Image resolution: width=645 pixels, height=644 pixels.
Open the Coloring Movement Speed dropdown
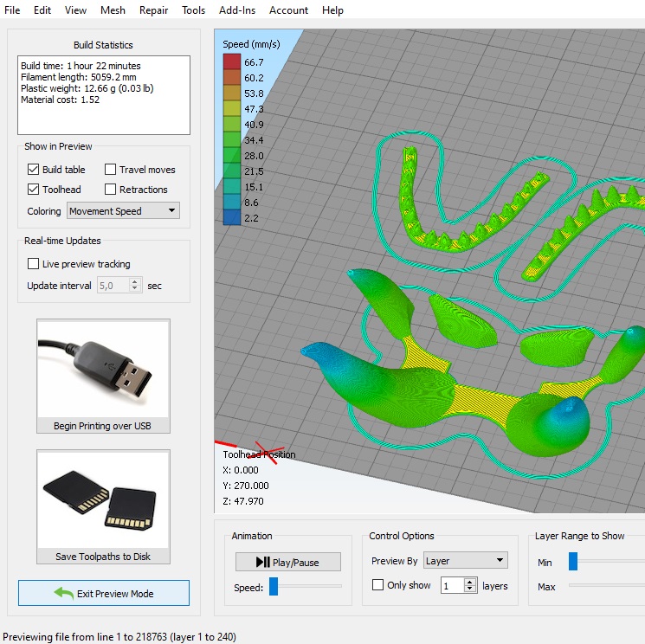123,211
